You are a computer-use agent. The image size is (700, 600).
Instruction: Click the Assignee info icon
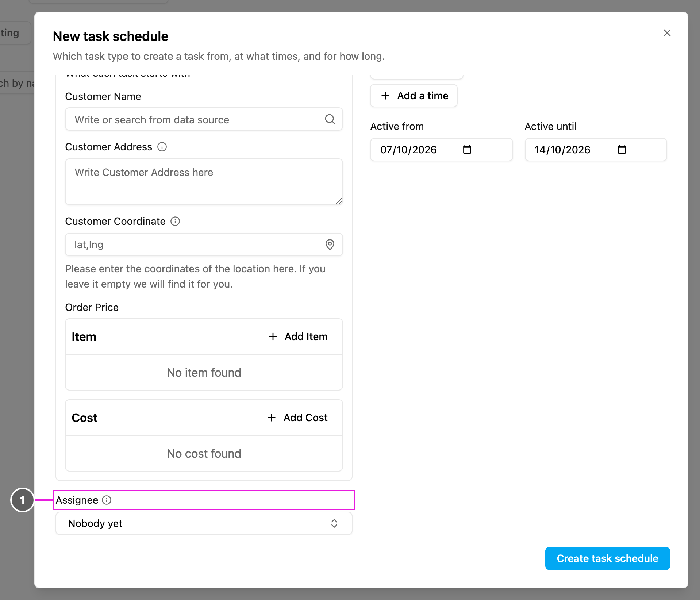click(107, 500)
